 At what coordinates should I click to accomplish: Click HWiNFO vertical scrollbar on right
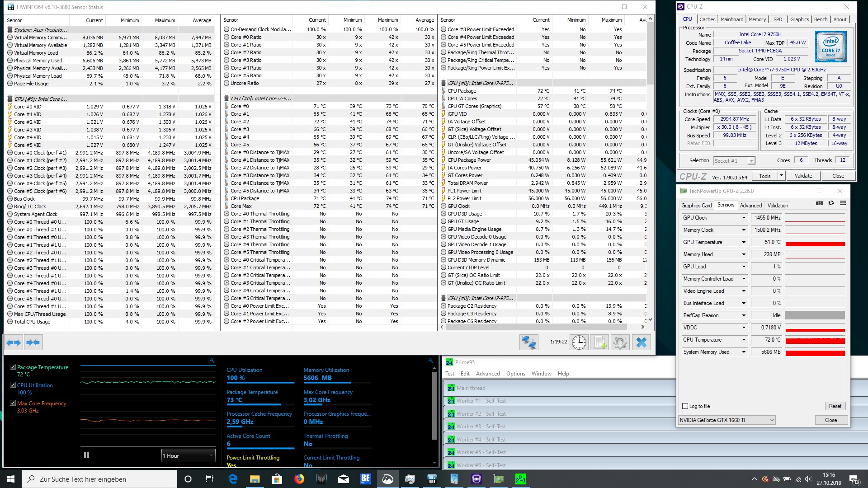click(650, 54)
